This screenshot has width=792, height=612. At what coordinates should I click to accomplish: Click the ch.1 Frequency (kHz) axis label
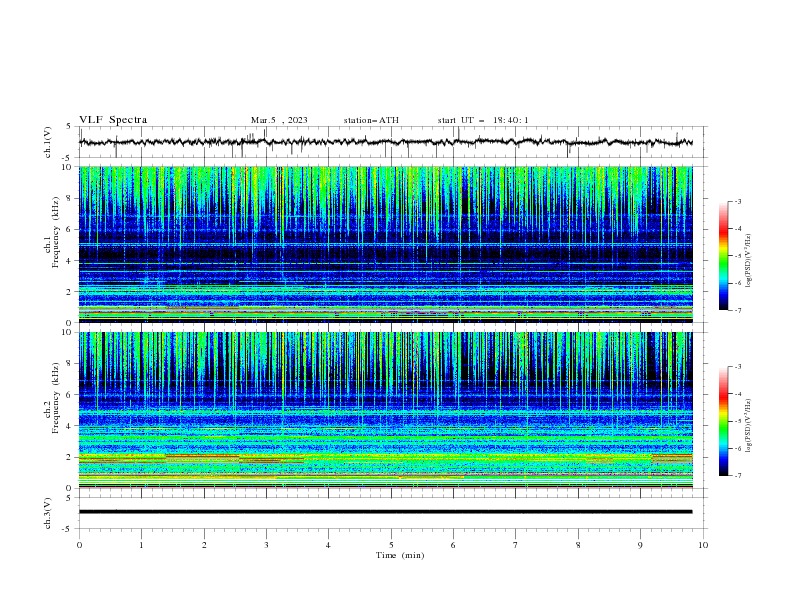(52, 233)
